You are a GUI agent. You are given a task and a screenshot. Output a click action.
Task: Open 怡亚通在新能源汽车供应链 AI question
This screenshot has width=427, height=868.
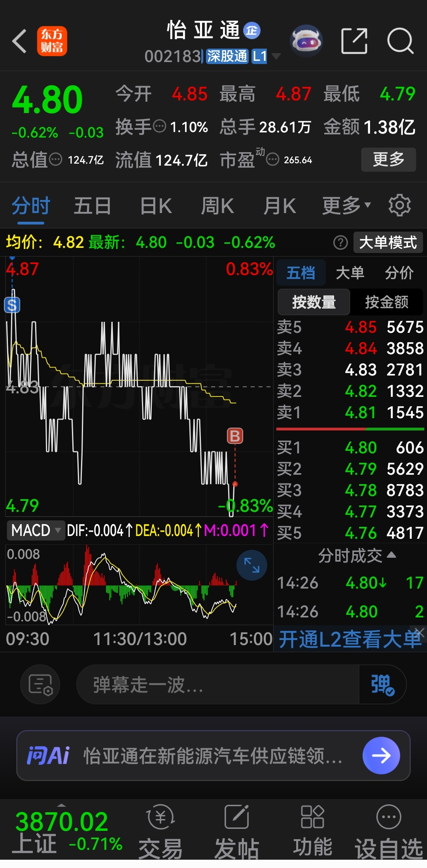point(213,755)
